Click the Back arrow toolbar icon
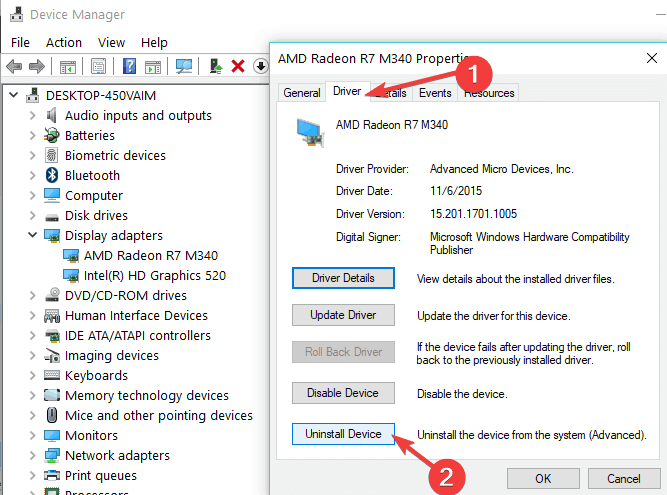The image size is (667, 495). [14, 66]
